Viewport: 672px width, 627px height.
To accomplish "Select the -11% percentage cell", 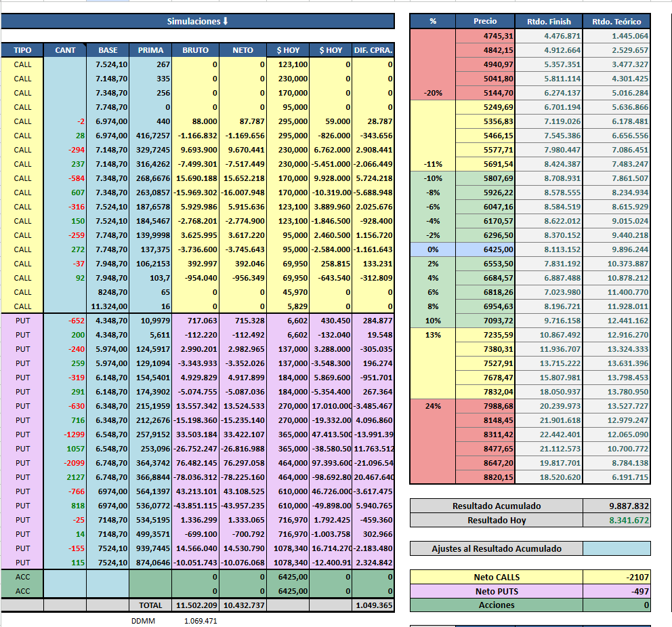I will tap(433, 164).
